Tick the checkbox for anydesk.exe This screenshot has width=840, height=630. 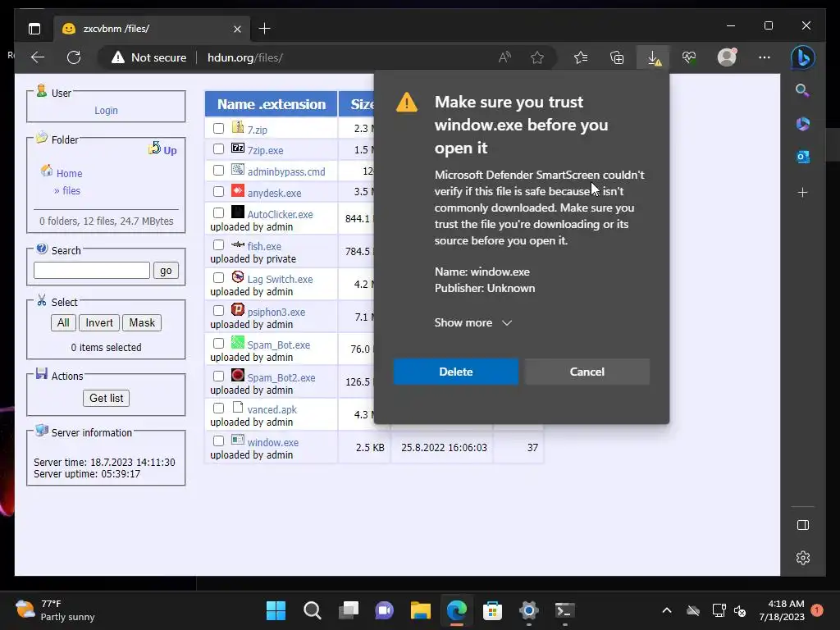(x=218, y=191)
